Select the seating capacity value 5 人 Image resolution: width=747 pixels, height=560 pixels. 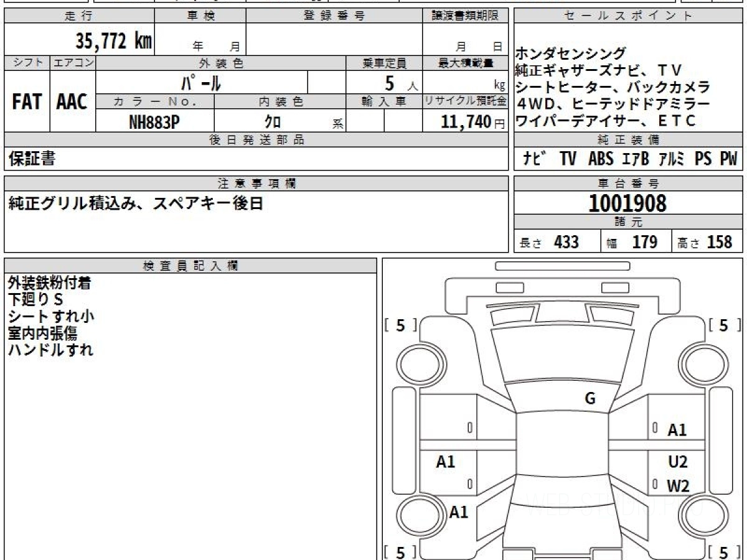coord(402,83)
